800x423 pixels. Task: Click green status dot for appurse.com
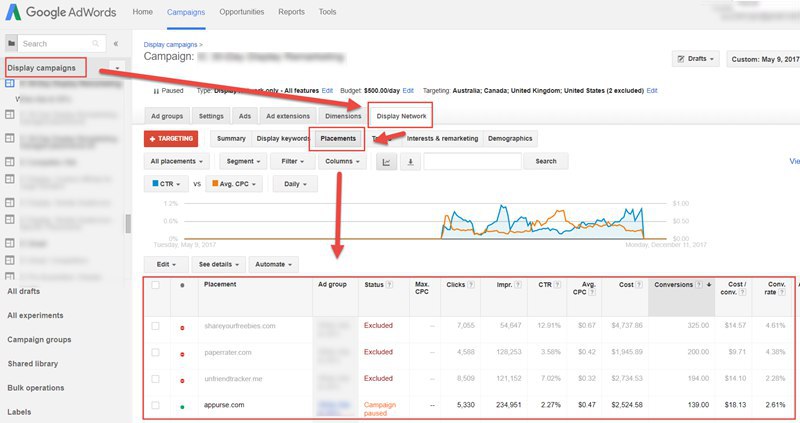click(x=182, y=407)
